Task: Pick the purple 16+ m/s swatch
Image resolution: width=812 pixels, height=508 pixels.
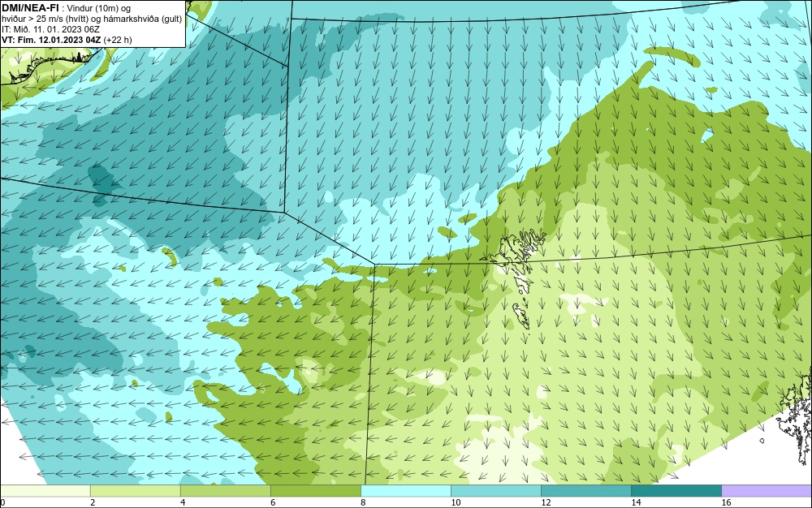Action: 767,490
